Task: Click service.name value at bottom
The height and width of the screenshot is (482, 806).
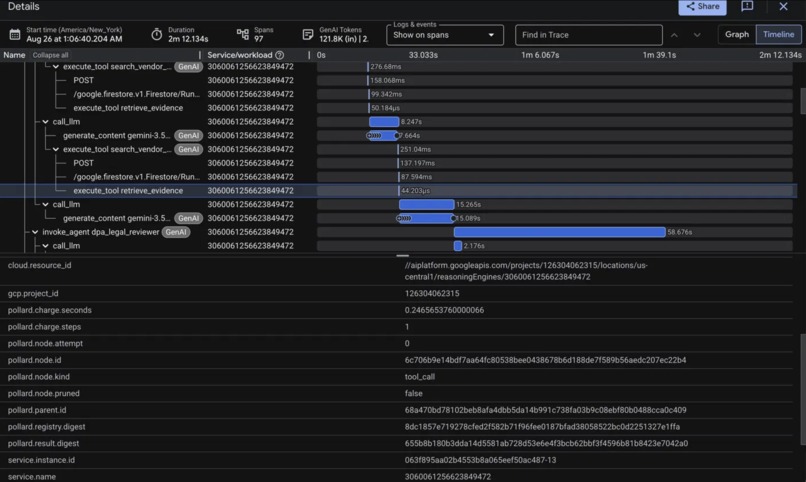Action: (x=448, y=476)
